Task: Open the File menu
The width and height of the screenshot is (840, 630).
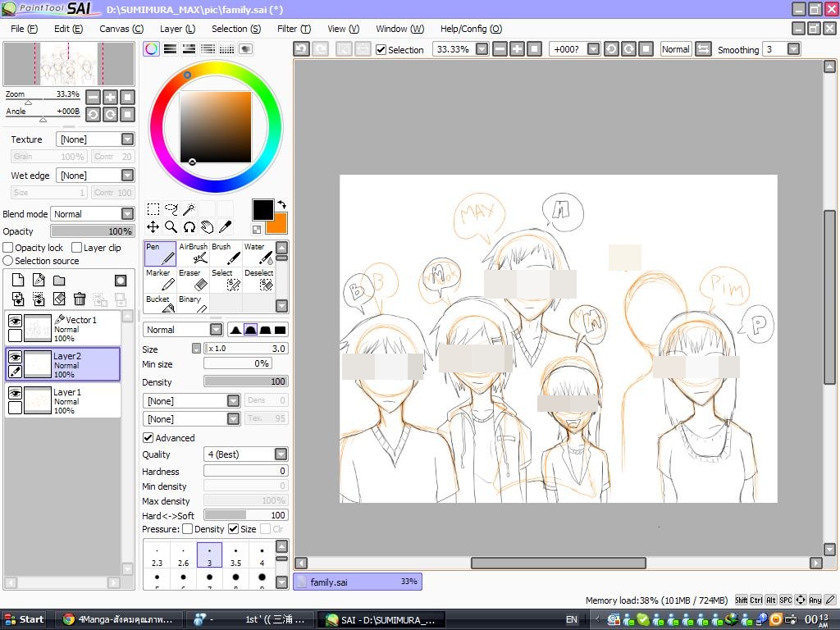Action: point(24,29)
